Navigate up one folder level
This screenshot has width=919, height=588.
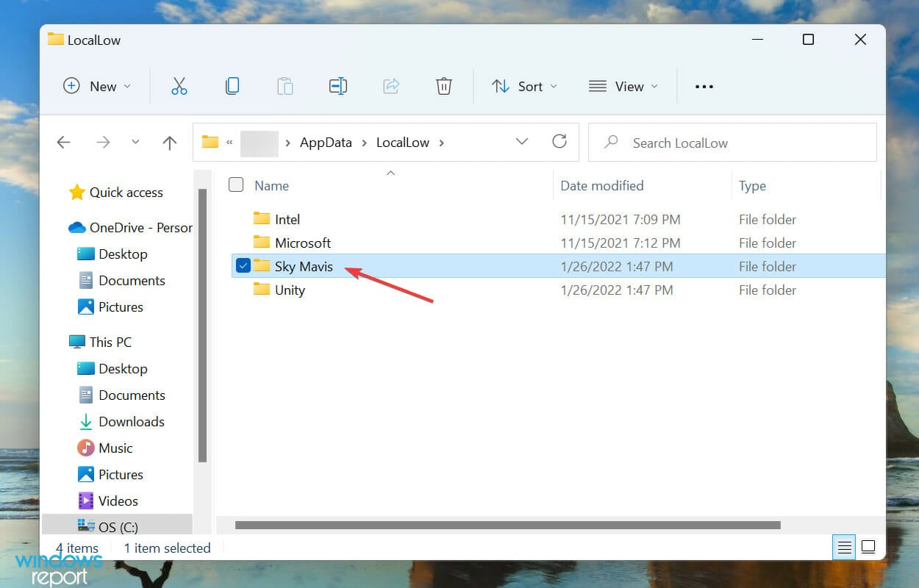pyautogui.click(x=170, y=143)
